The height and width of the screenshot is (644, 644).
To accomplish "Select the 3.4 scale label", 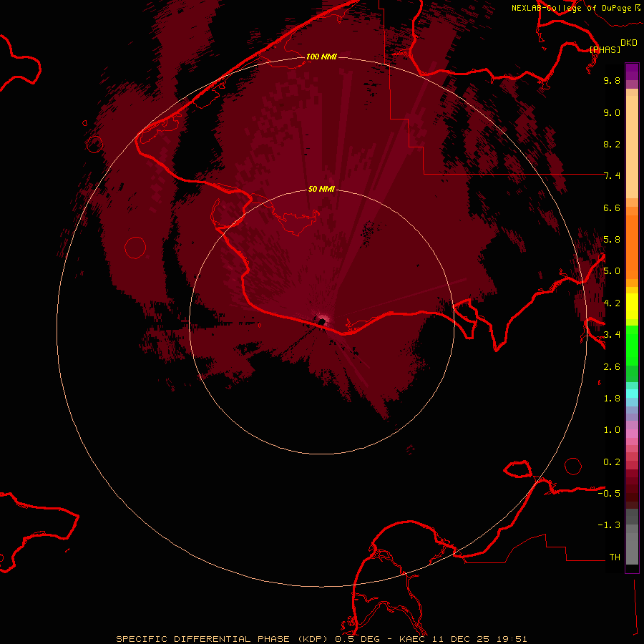I will coord(612,335).
